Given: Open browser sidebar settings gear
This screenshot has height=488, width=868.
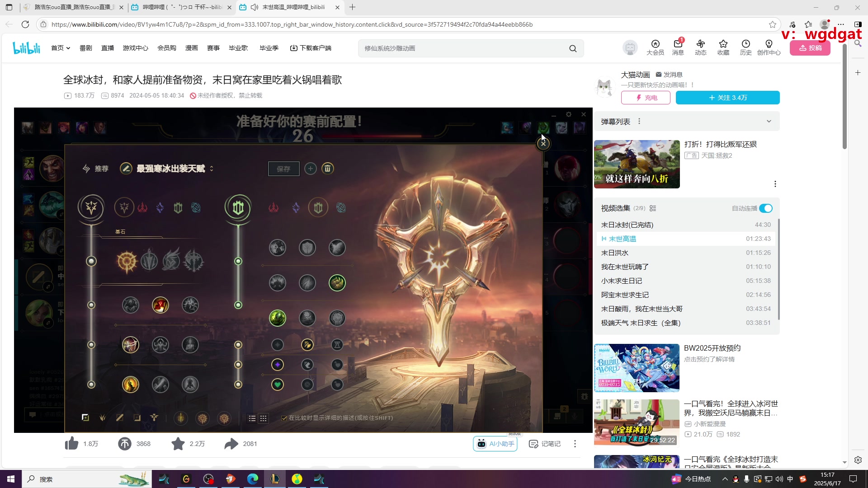Looking at the screenshot, I should (x=858, y=460).
